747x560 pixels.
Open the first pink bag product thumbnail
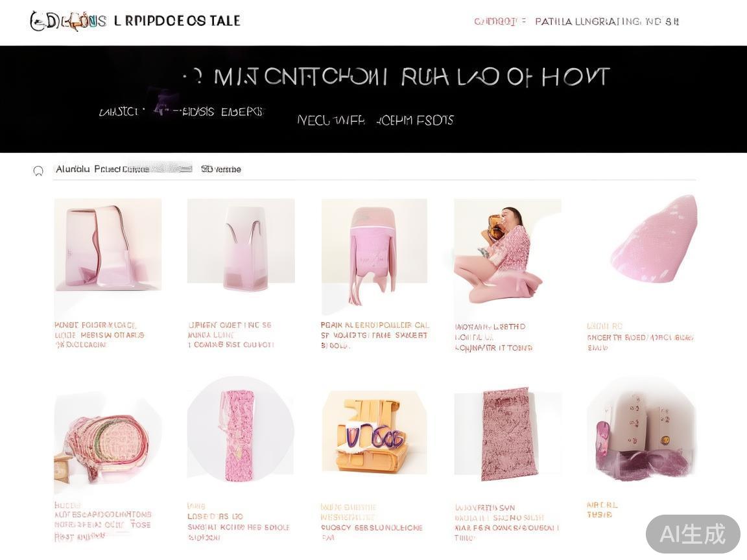point(108,245)
